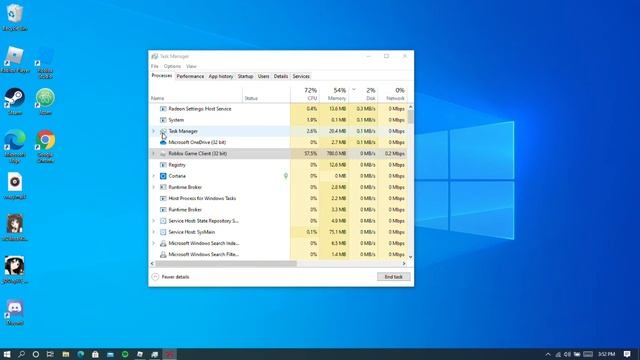
Task: Click the Microsoft OneDrive cloud process icon
Action: pos(163,142)
